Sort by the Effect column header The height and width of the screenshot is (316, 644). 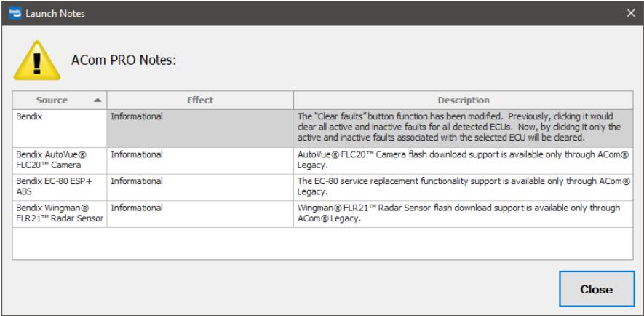200,100
